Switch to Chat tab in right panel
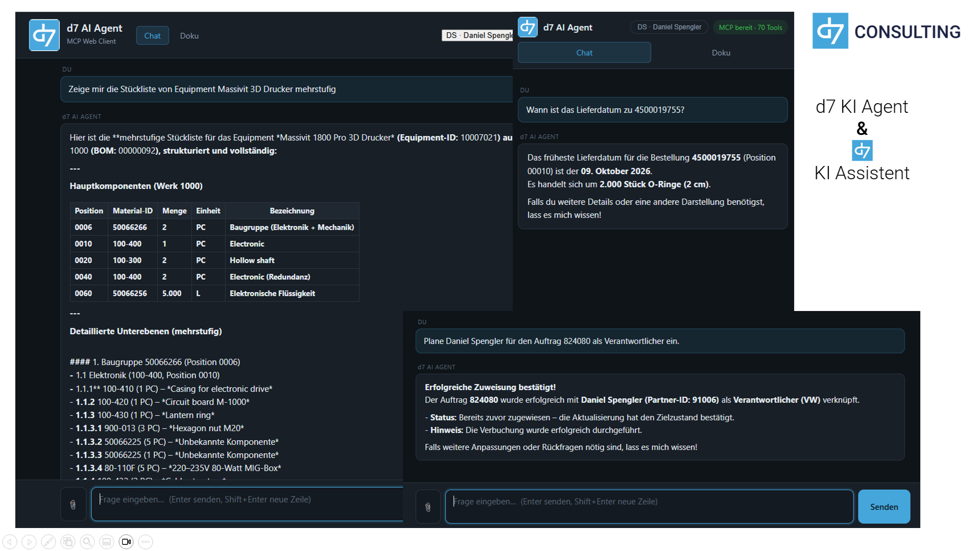This screenshot has width=980, height=551. point(584,53)
